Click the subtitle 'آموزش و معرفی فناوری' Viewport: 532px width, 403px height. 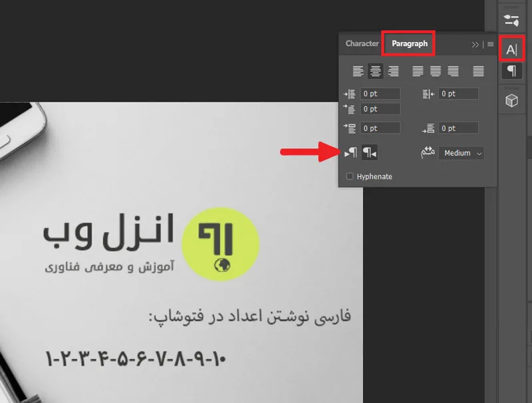(x=109, y=267)
